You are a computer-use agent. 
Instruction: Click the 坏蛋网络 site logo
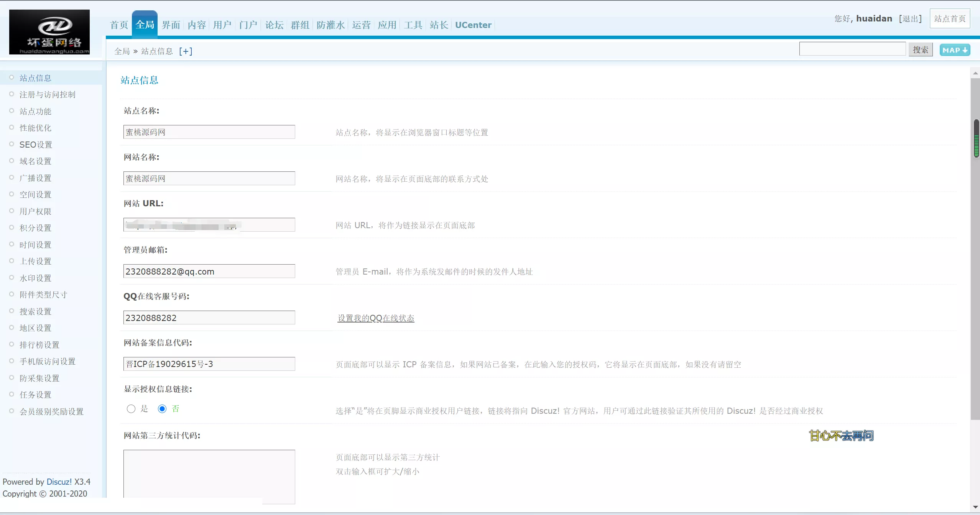[49, 32]
